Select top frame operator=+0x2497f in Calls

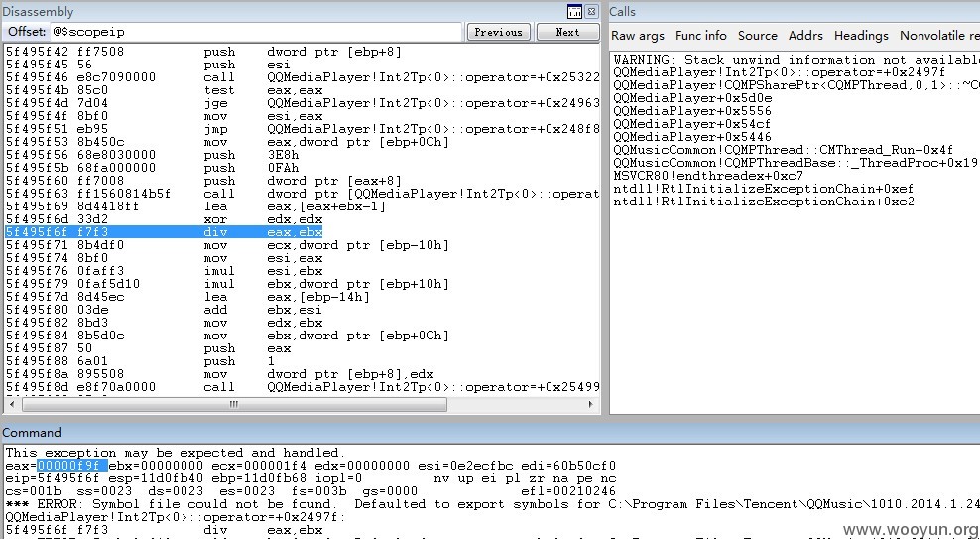(780, 72)
